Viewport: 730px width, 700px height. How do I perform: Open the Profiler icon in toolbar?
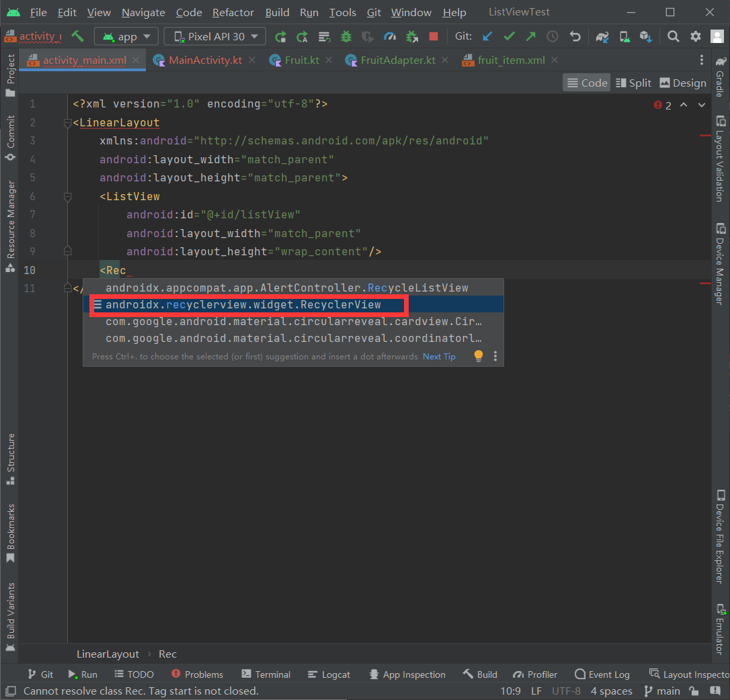tap(390, 36)
